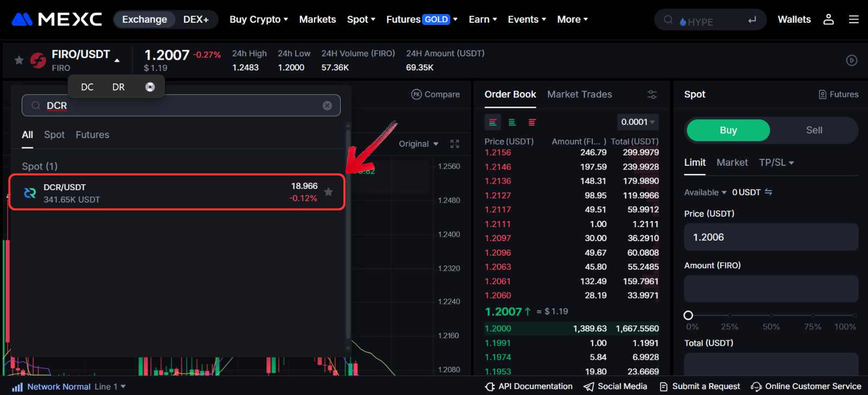Open the Network Line 1 selector

[110, 387]
